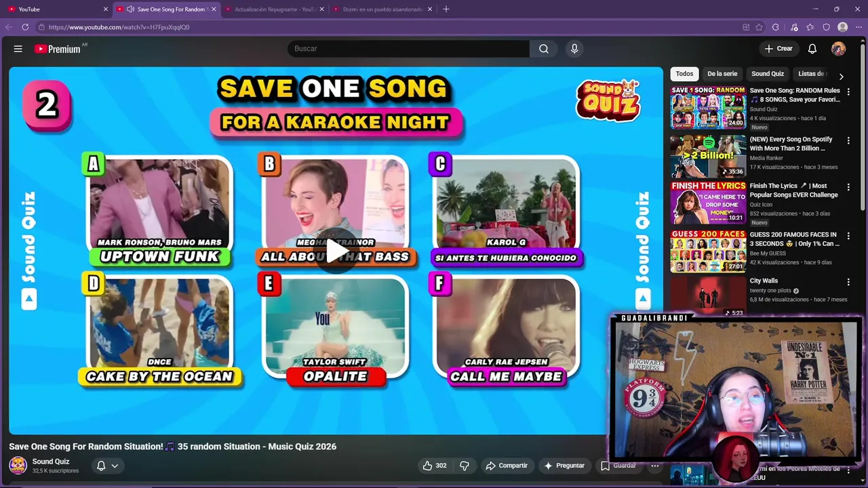Click the Preguntar button

coord(564,466)
